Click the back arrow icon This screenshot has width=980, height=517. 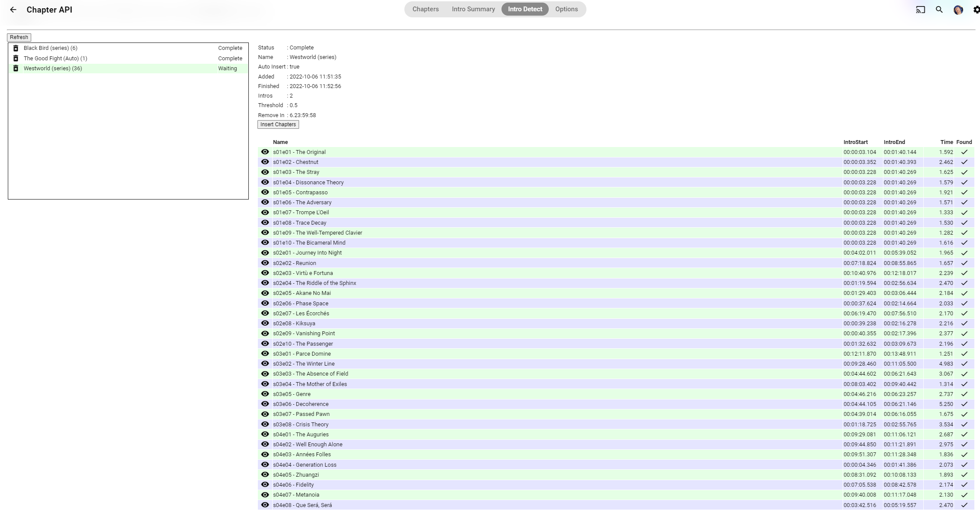tap(13, 10)
